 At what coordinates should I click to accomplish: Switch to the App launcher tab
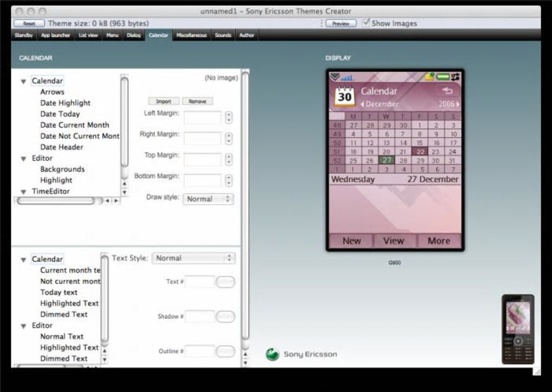pyautogui.click(x=56, y=35)
